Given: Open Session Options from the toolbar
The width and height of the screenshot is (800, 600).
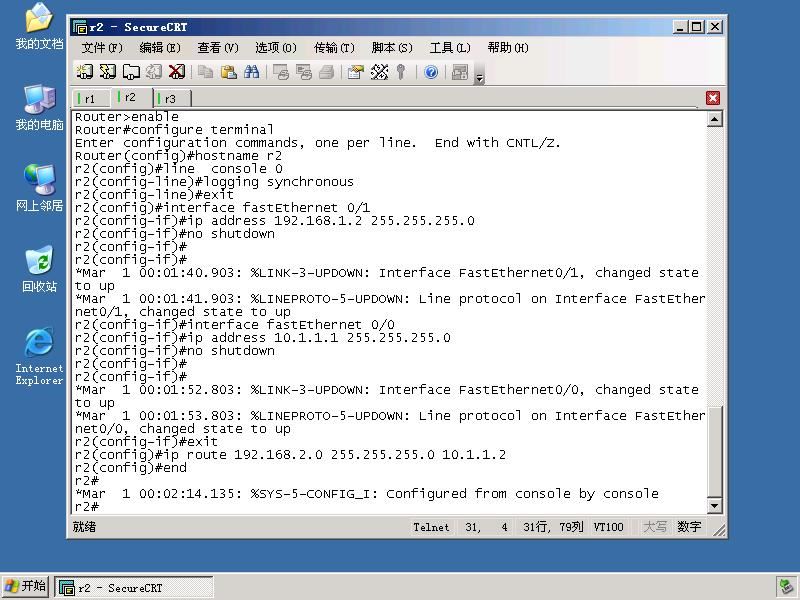Looking at the screenshot, I should click(x=356, y=72).
